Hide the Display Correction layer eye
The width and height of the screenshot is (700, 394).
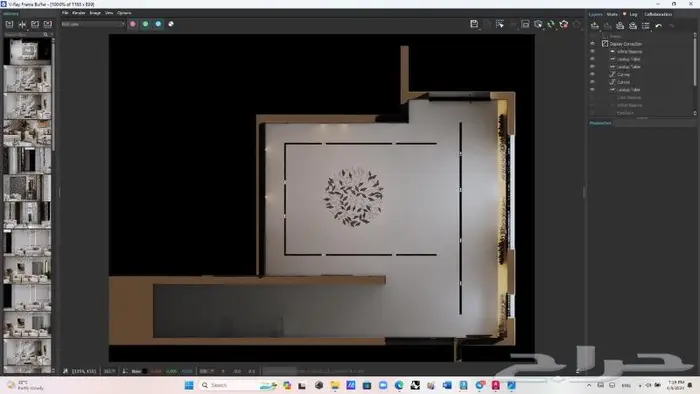[592, 44]
